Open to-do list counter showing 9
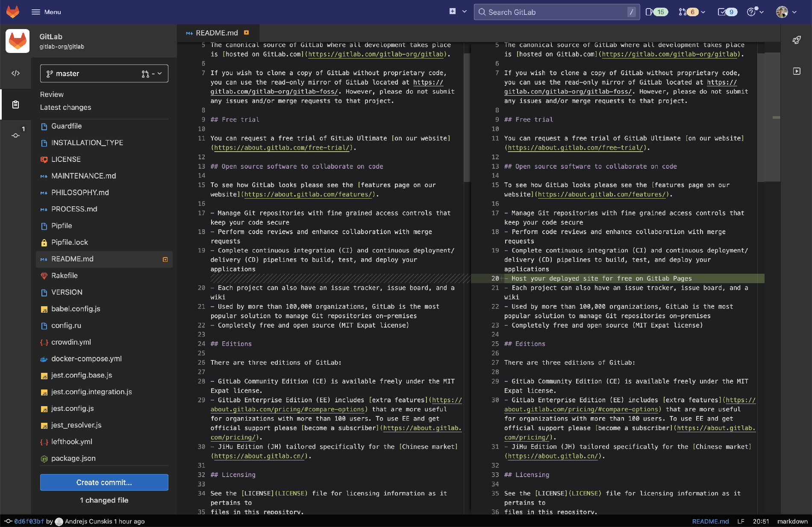The height and width of the screenshot is (527, 812). coord(727,12)
